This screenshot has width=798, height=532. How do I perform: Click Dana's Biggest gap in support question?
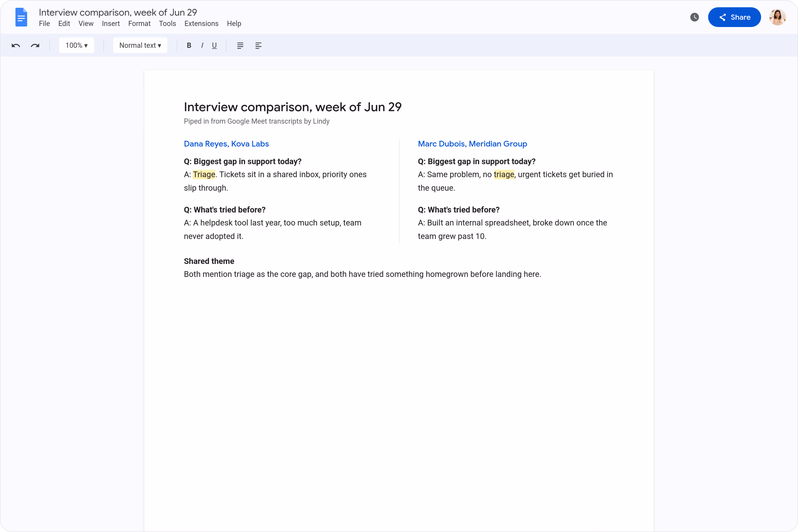coord(243,162)
